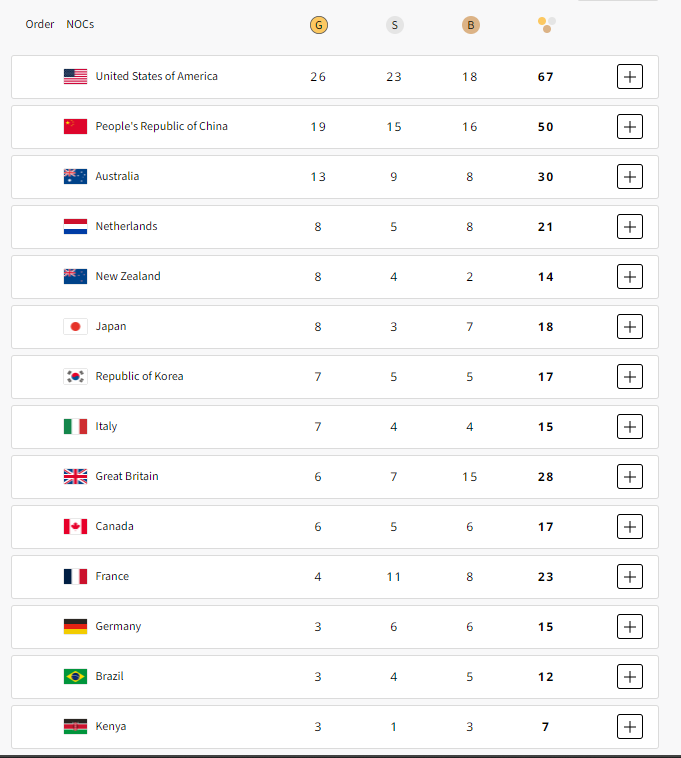Click the Brazil flag icon

tap(75, 676)
